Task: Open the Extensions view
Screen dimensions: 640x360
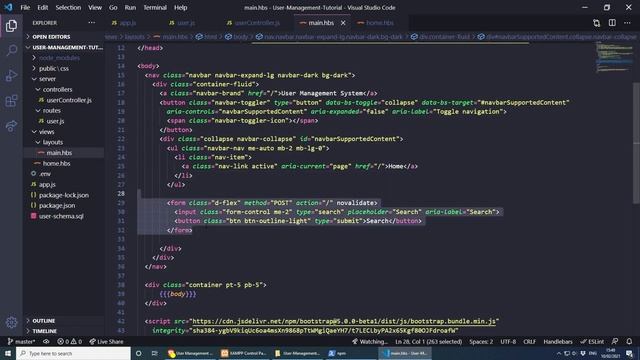Action: pyautogui.click(x=11, y=101)
